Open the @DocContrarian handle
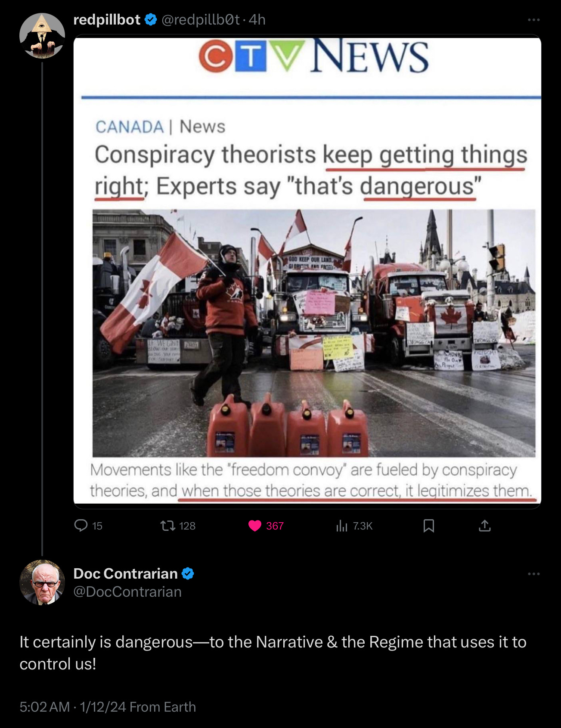 [127, 592]
